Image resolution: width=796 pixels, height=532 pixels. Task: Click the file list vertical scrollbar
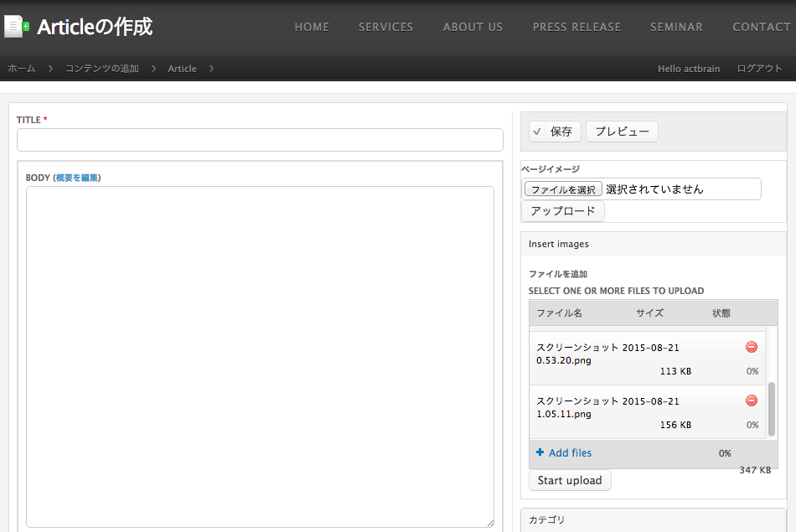(771, 410)
